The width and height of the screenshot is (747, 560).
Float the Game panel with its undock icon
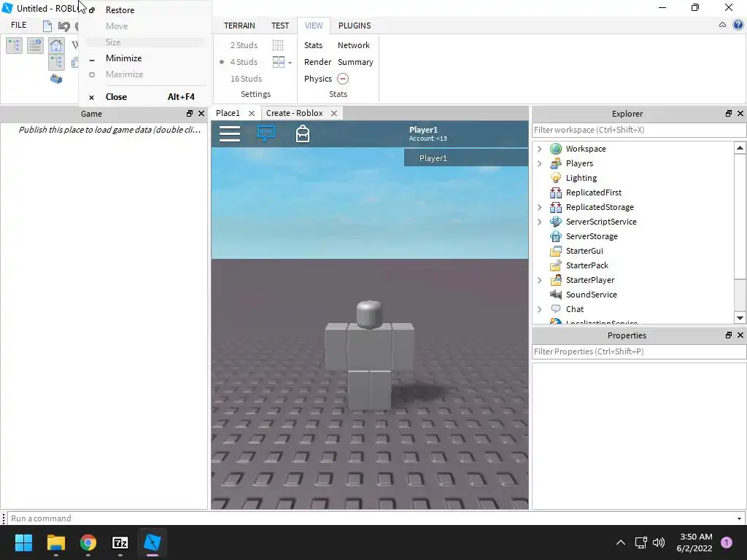pos(190,113)
